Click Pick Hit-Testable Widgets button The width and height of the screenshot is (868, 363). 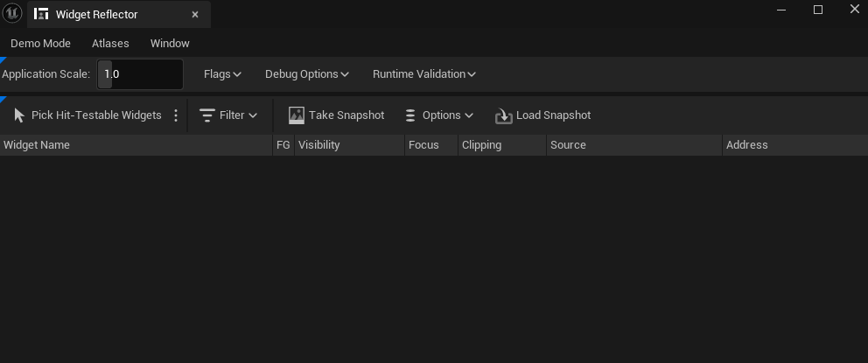(87, 115)
